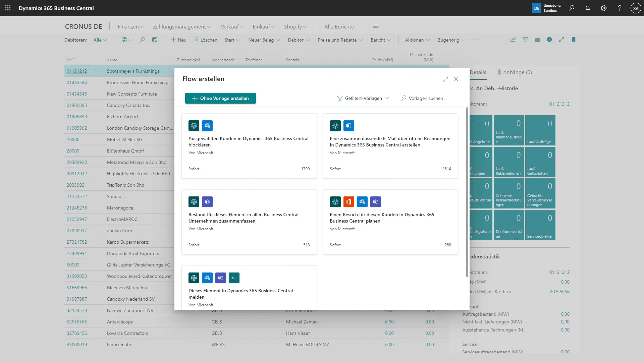Expand the Neuer Beleg dropdown

tap(264, 40)
